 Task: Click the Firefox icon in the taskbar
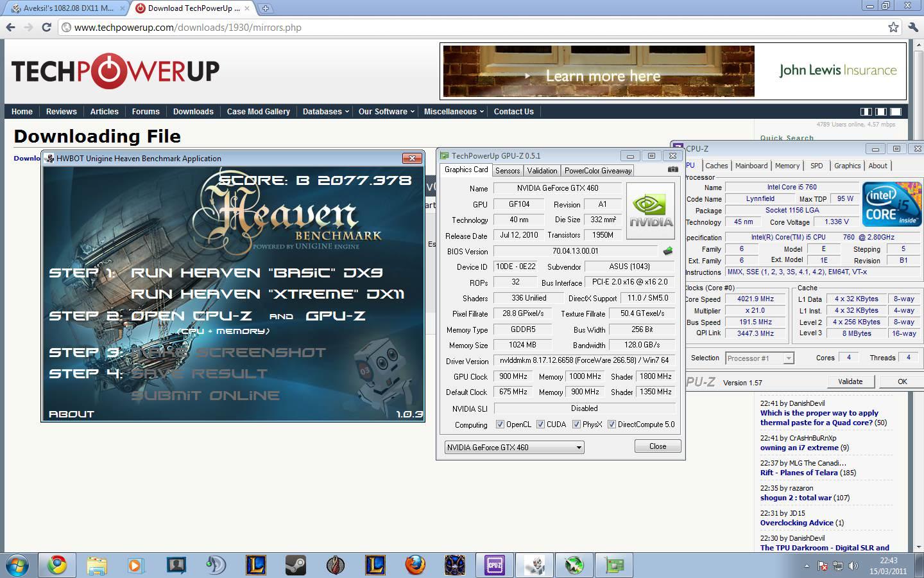[415, 565]
